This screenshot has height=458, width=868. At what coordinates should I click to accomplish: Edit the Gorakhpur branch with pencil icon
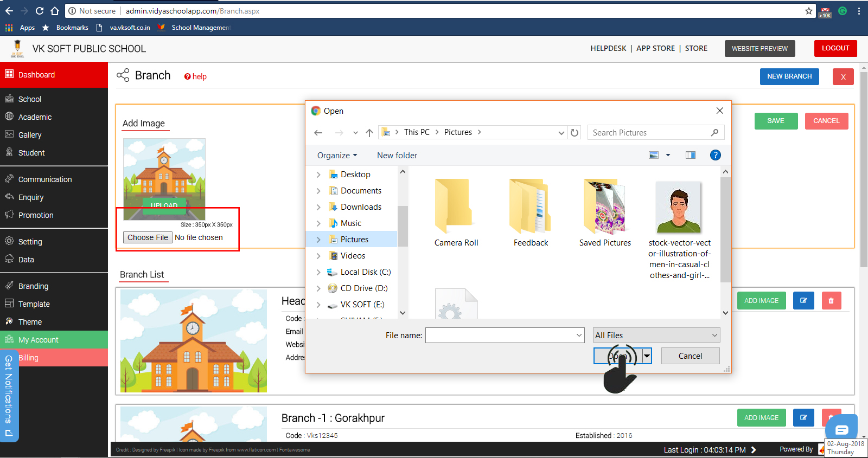[803, 418]
